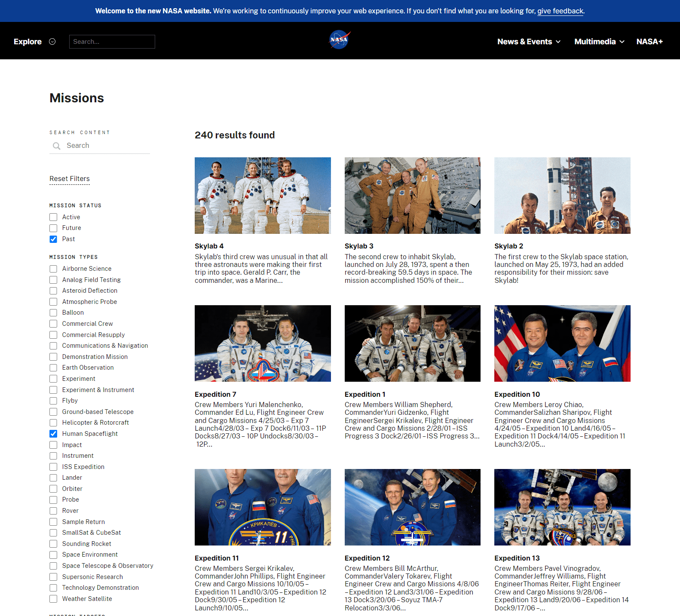Select Sounding Rocket filter

[53, 544]
